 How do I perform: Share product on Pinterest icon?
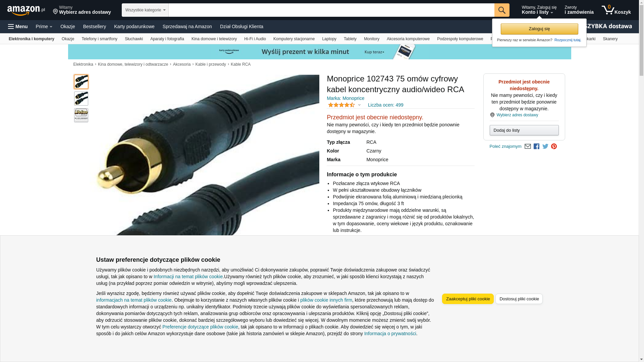(554, 146)
